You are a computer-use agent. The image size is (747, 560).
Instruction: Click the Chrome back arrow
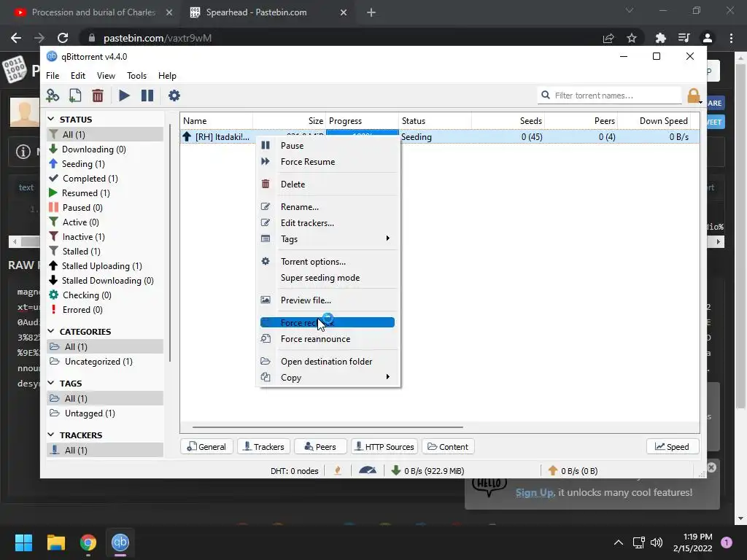[16, 38]
